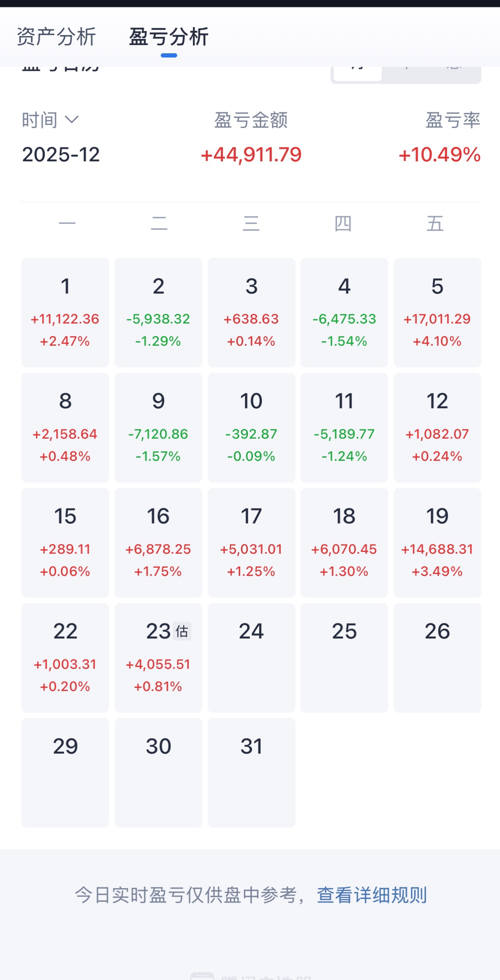Tap the 估 estimate badge on day 23
This screenshot has height=980, width=500.
click(182, 631)
